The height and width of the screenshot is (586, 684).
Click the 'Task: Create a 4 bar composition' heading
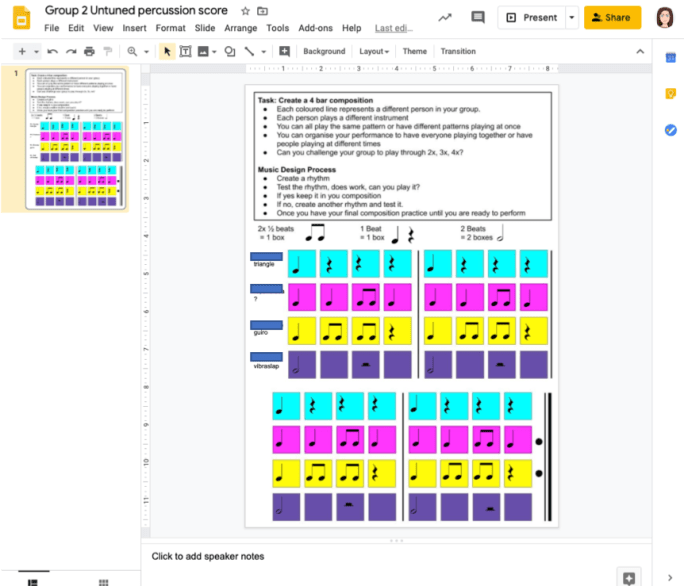[315, 100]
